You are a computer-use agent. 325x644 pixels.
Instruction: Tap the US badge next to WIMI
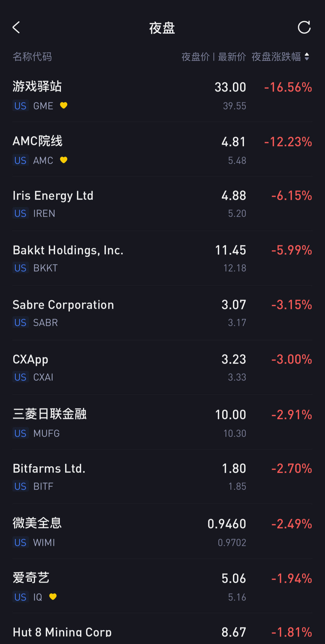[x=20, y=543]
